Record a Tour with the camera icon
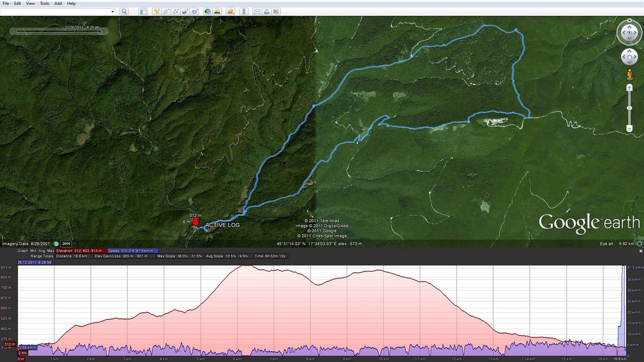 coord(193,11)
